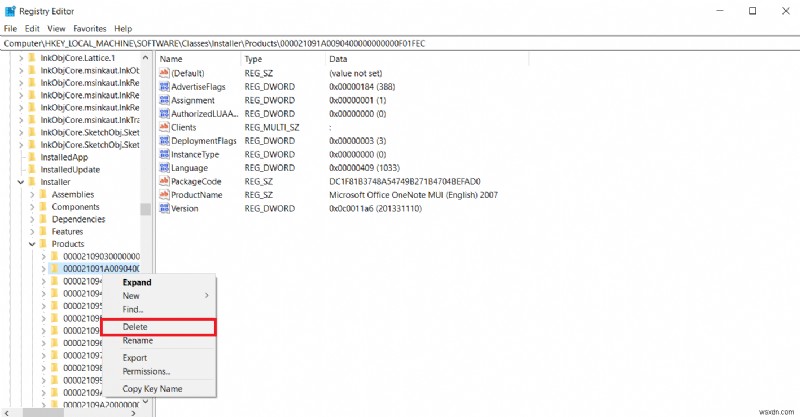Expand the InkObjCore.Lattice.1 node
The height and width of the screenshot is (417, 800).
click(x=21, y=58)
